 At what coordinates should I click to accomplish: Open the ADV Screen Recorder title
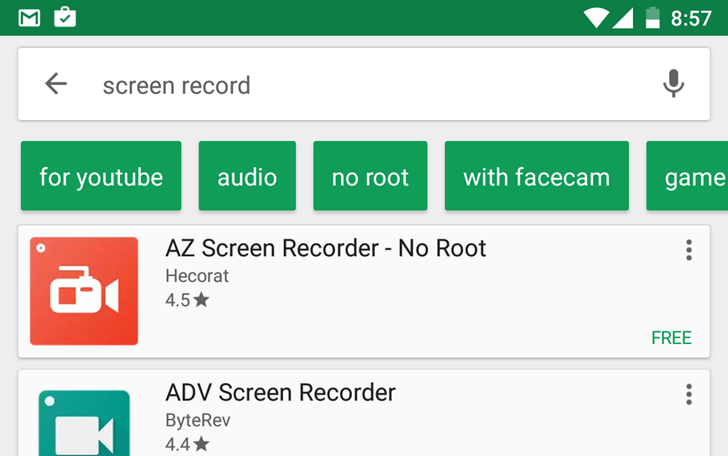pyautogui.click(x=281, y=392)
